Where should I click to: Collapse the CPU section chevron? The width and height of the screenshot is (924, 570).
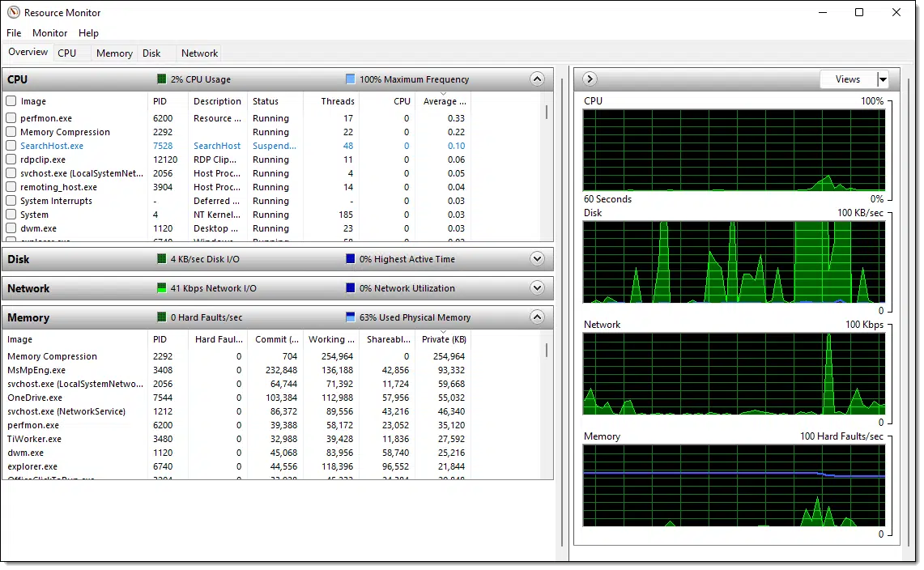[537, 79]
